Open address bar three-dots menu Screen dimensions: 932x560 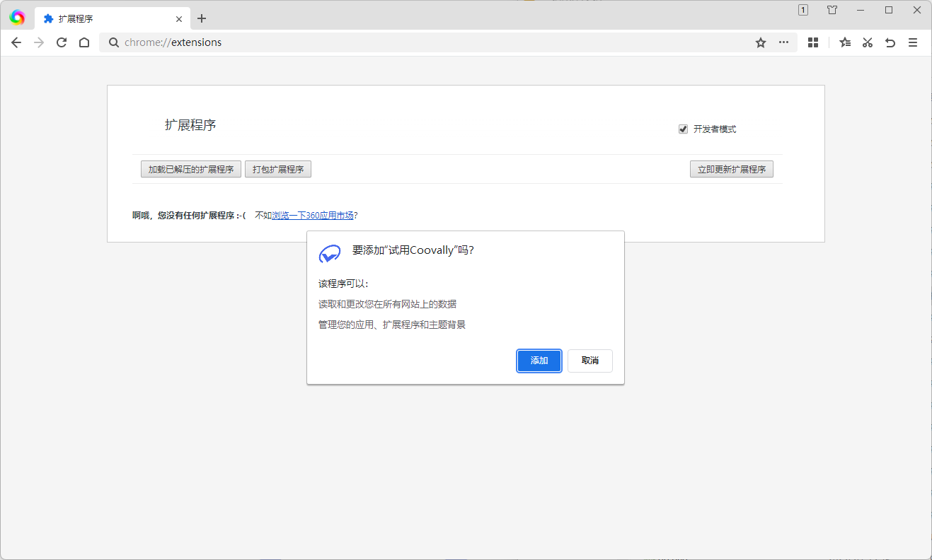pos(783,42)
